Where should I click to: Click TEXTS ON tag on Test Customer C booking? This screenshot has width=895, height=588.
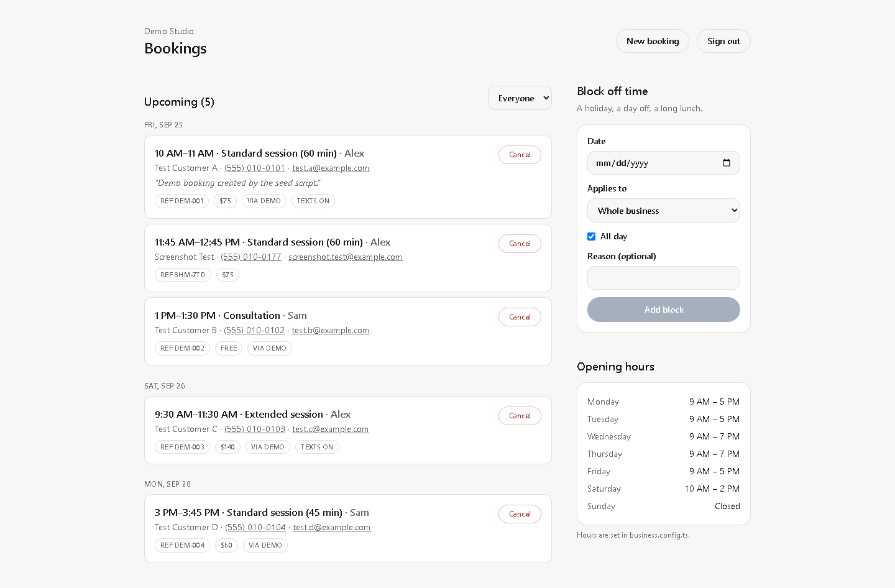(x=317, y=447)
